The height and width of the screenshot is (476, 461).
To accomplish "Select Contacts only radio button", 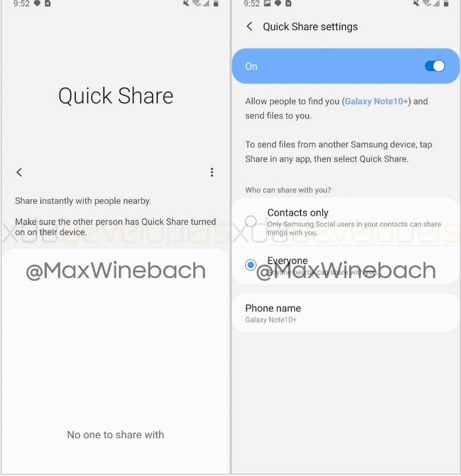I will pos(251,221).
